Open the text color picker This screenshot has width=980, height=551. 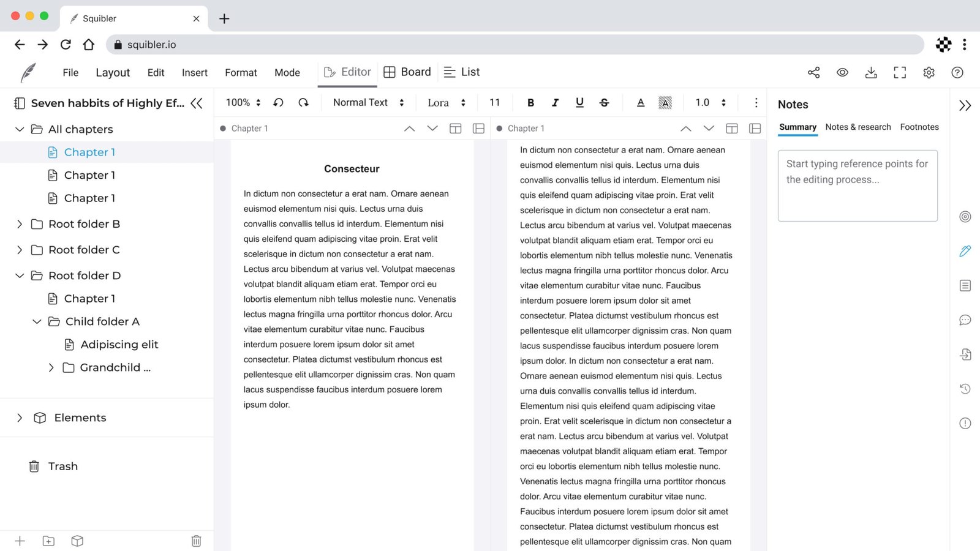[641, 102]
